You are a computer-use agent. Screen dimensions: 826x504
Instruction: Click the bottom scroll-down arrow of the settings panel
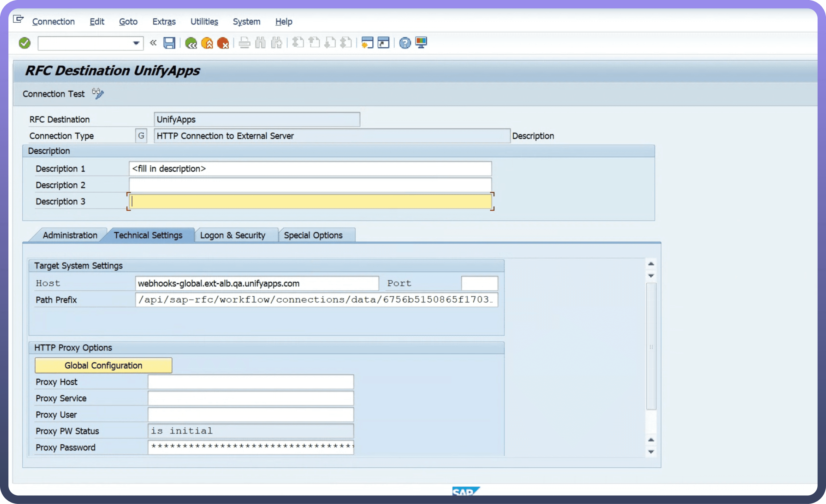[651, 452]
